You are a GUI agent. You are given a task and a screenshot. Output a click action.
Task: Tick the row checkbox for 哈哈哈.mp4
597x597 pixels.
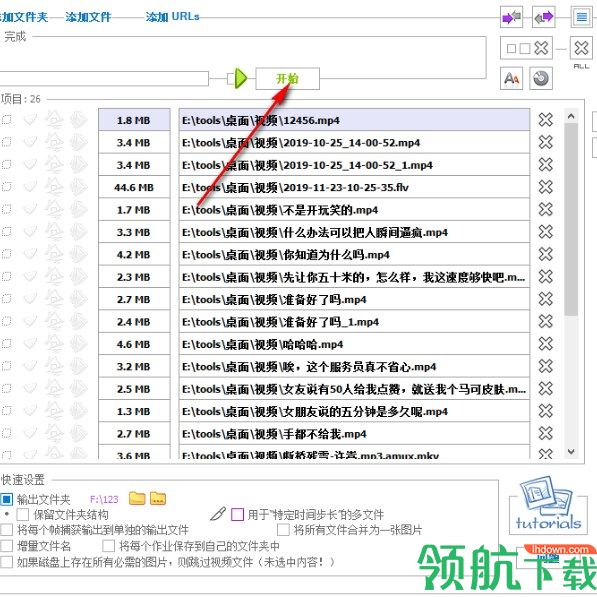pyautogui.click(x=6, y=344)
